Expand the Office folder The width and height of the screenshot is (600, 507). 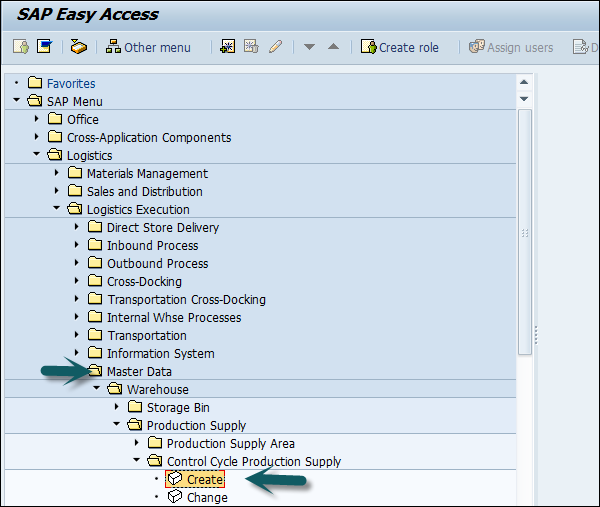click(x=37, y=119)
